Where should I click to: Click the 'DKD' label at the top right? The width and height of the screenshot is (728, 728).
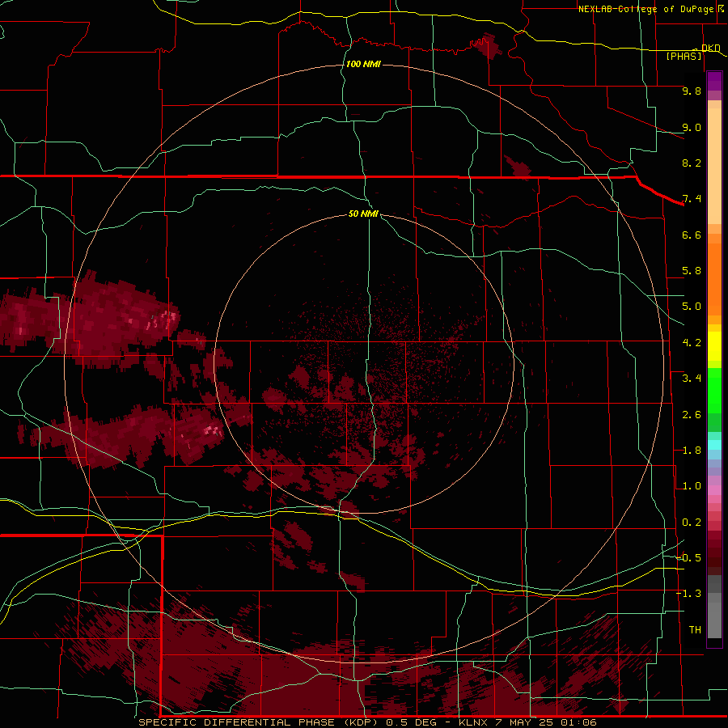tap(710, 48)
